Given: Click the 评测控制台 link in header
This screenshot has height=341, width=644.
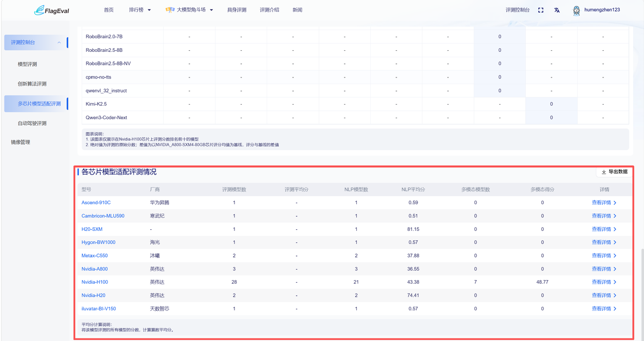Looking at the screenshot, I should [x=518, y=10].
